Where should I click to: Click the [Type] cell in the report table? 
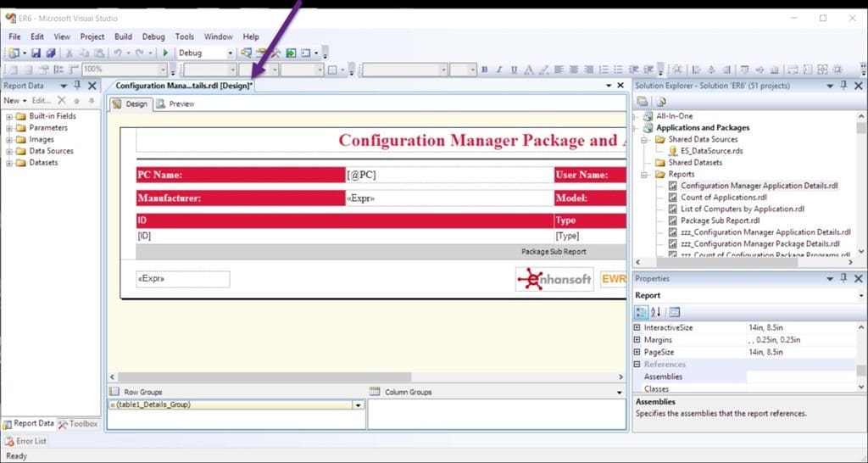590,236
